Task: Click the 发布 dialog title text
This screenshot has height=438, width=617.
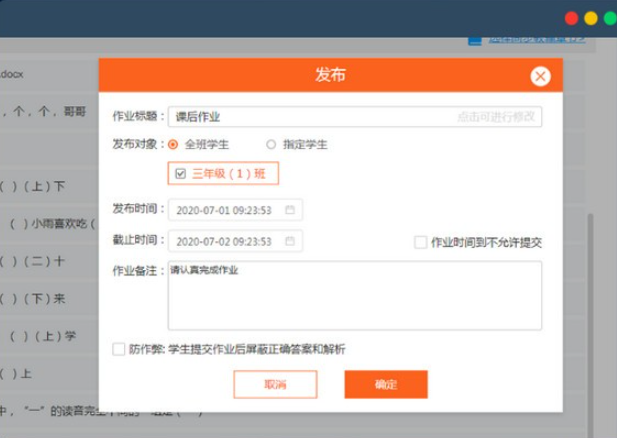Action: tap(330, 75)
